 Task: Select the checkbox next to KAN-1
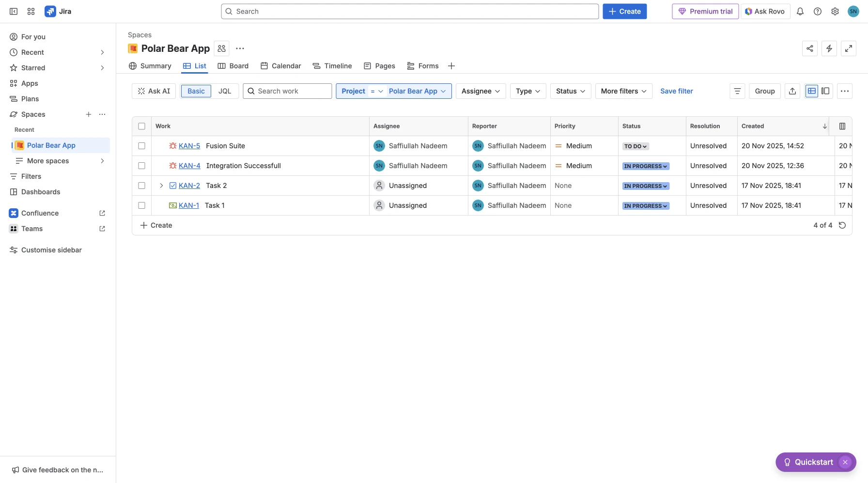[x=142, y=205]
